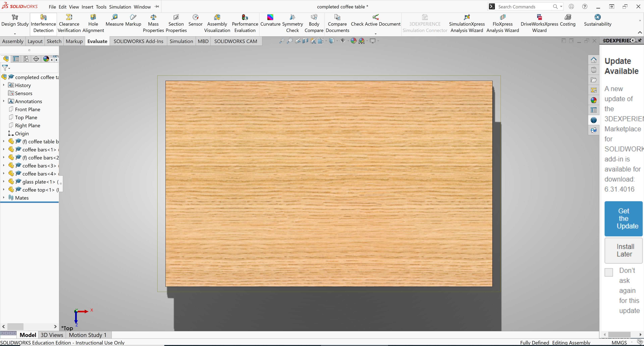Screen dimensions: 644x346
Task: Run Performance Evaluation
Action: coord(245,23)
